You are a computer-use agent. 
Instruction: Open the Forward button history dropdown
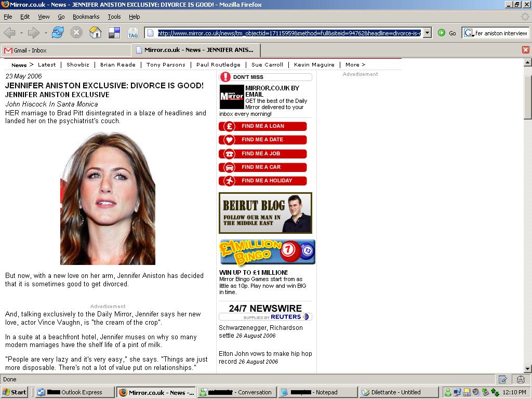pos(46,33)
